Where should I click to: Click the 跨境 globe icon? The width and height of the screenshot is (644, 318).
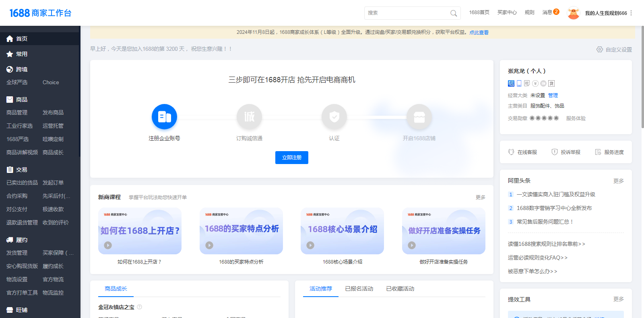click(10, 69)
